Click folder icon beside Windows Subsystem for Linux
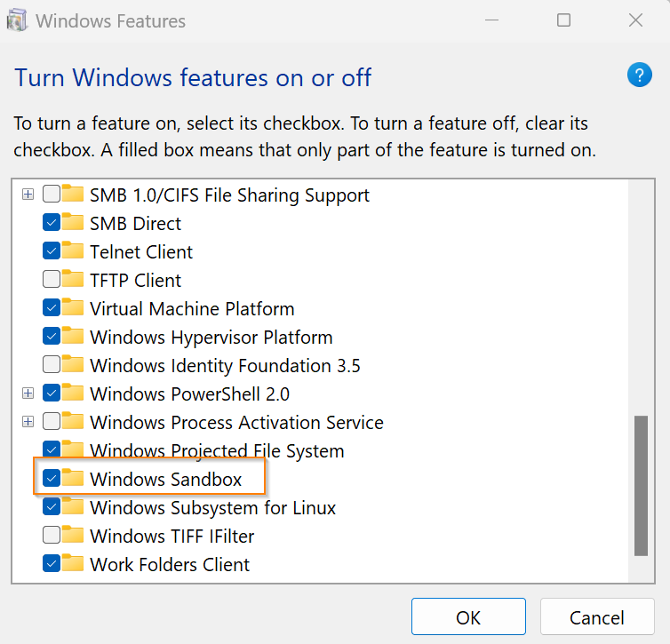 coord(74,508)
